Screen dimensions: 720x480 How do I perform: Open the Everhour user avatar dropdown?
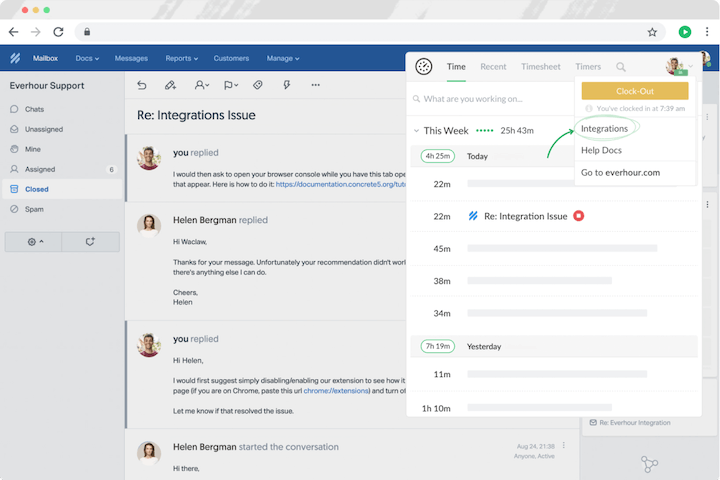pos(678,66)
